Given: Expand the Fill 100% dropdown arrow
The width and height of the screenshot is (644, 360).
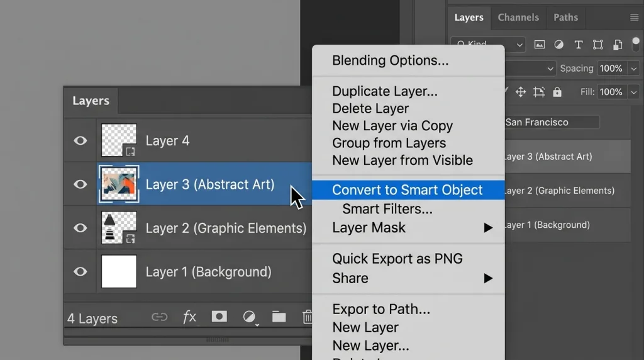Looking at the screenshot, I should point(634,92).
